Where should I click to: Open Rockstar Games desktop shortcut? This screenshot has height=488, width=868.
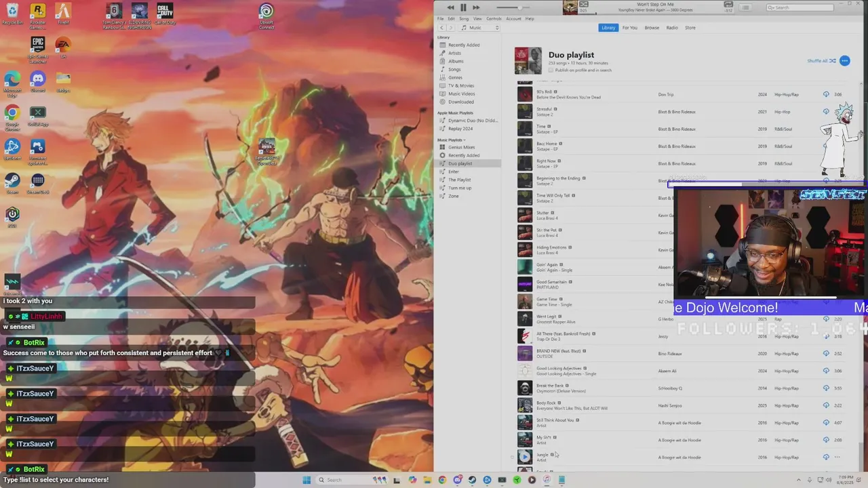pos(37,16)
